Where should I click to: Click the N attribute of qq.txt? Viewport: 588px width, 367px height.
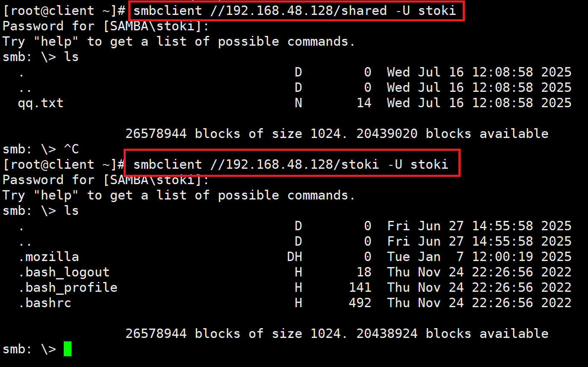click(x=298, y=103)
